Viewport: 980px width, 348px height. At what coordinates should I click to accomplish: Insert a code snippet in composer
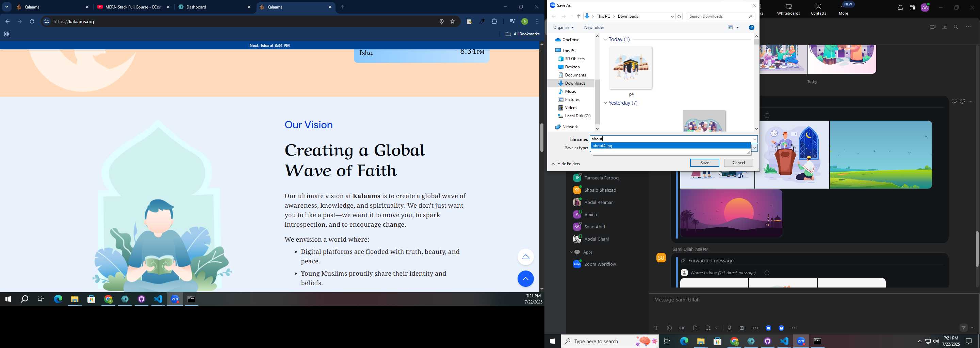755,328
